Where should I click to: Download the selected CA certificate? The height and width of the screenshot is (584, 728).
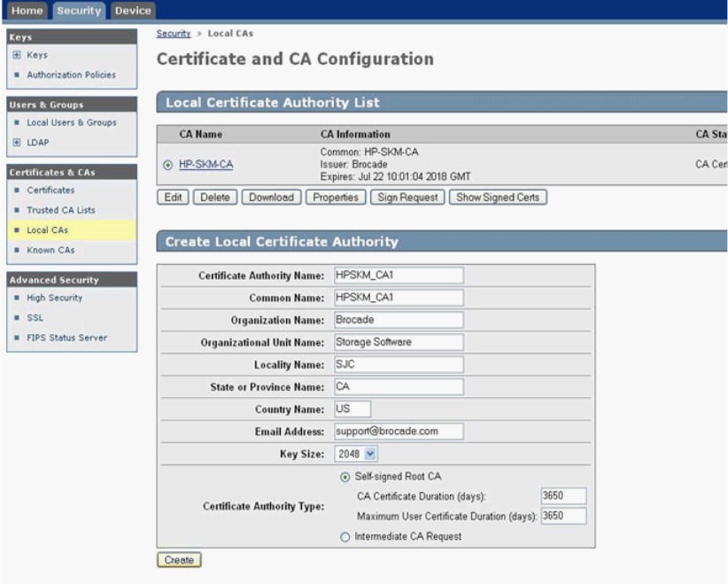pyautogui.click(x=271, y=198)
